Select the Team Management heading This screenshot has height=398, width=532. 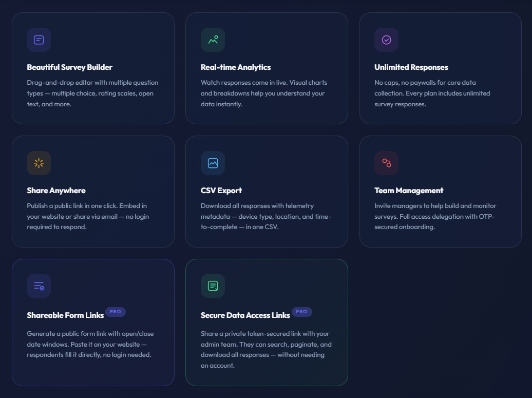409,191
